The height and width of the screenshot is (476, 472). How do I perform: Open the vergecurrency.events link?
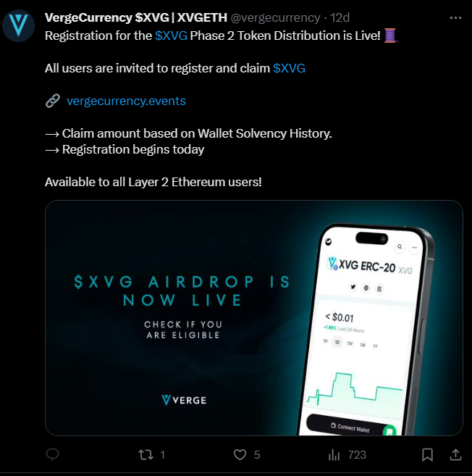[x=126, y=101]
